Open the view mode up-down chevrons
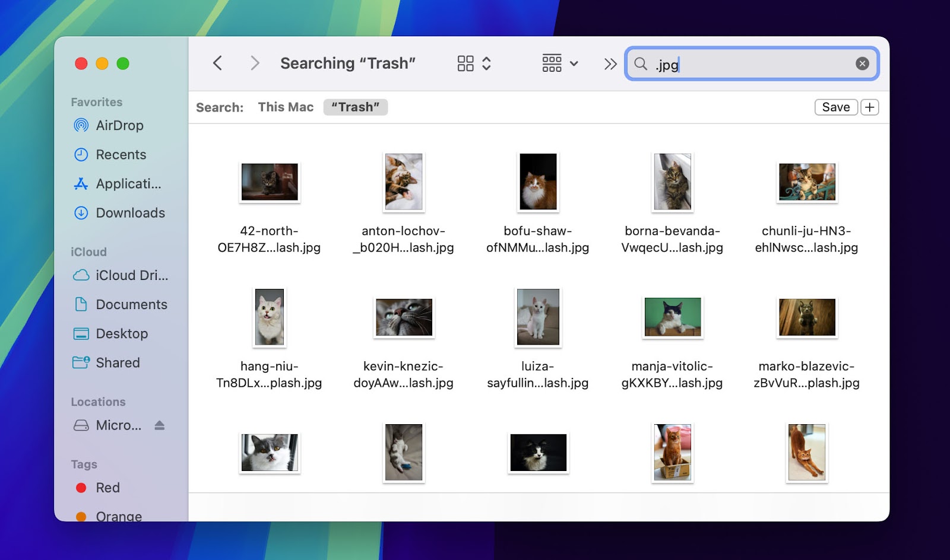Screen dimensions: 950x560 tap(486, 63)
